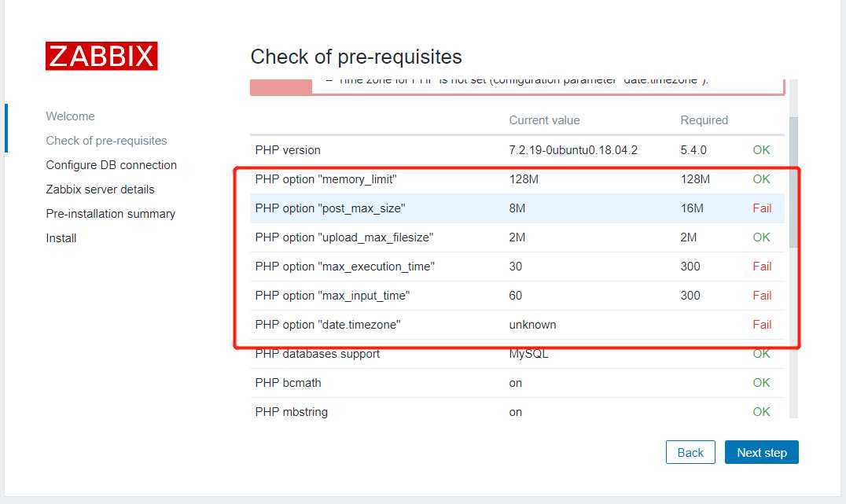Screen dimensions: 846x504
Task: Click the PHP version row
Action: tap(517, 150)
